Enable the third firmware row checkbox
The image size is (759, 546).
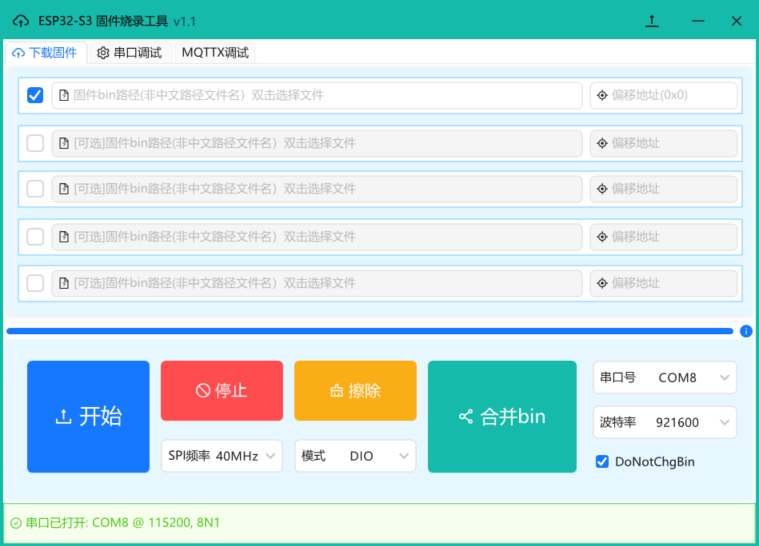35,189
